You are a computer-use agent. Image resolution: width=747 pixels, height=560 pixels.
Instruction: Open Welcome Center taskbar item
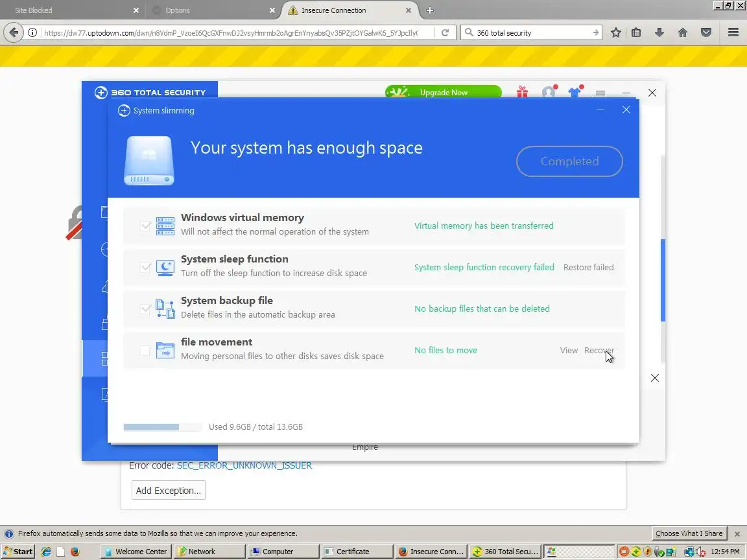[x=136, y=552]
